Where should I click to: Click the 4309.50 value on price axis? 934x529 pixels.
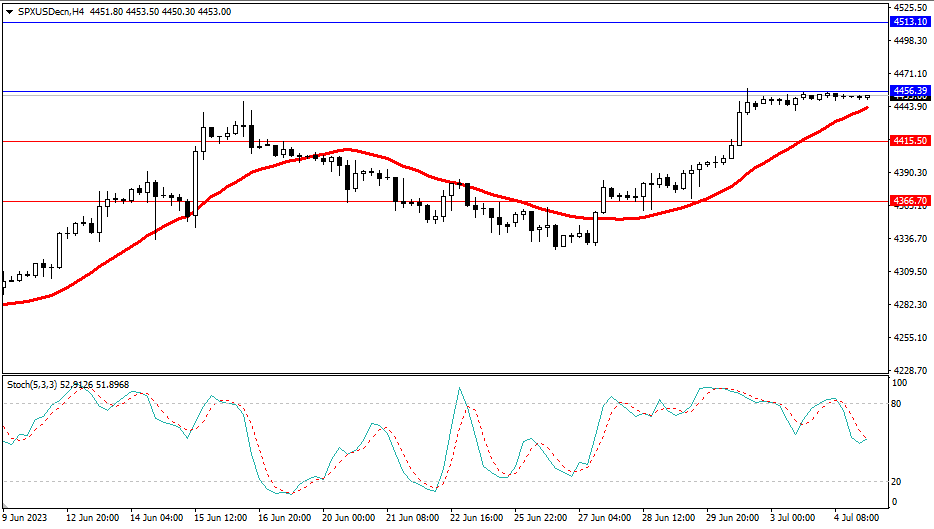(909, 271)
